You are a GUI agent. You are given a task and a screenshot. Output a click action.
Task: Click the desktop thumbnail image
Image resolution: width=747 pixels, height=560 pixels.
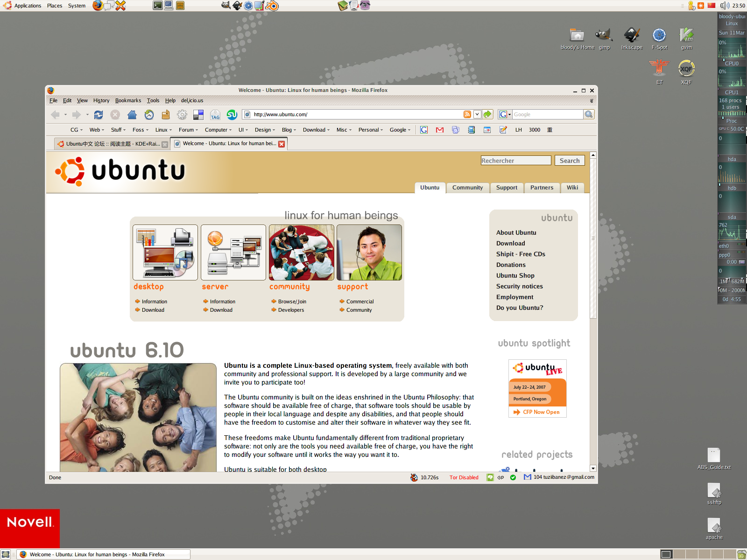pos(165,252)
